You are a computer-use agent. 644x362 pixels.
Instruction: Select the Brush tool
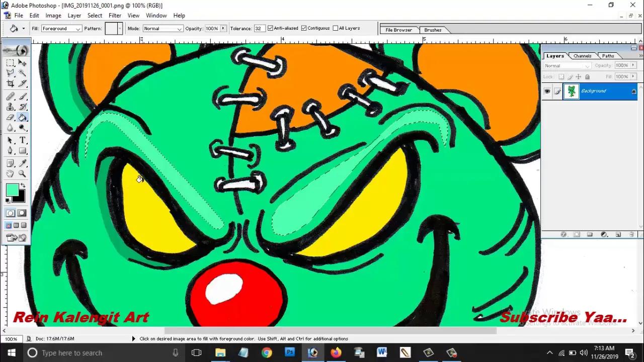tap(22, 97)
